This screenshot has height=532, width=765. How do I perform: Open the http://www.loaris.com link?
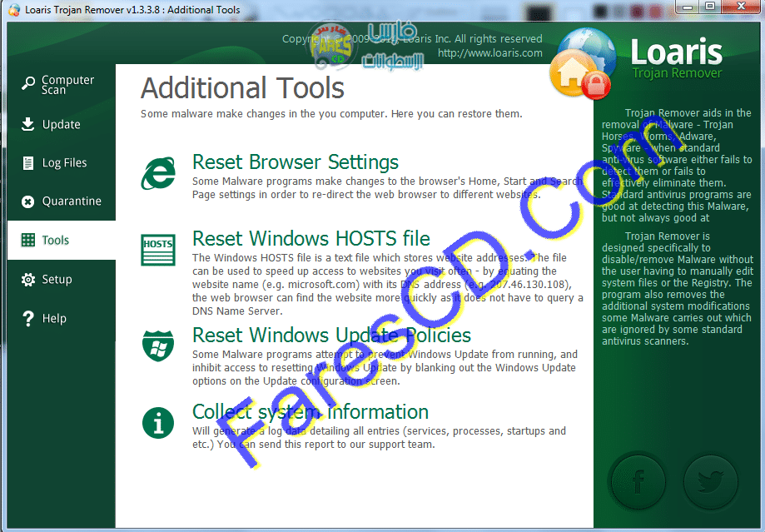489,52
